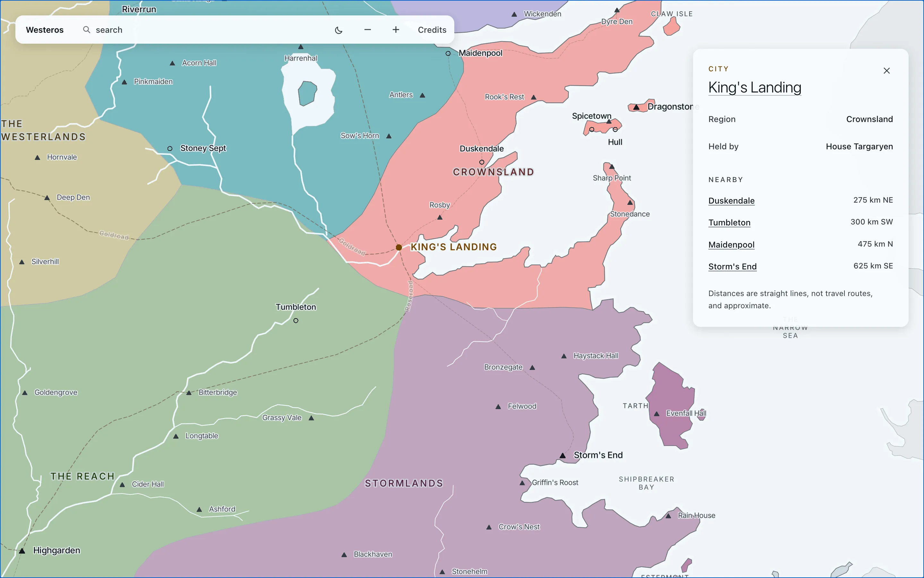This screenshot has width=924, height=578.
Task: Open the Duskendale nearby link
Action: point(731,201)
